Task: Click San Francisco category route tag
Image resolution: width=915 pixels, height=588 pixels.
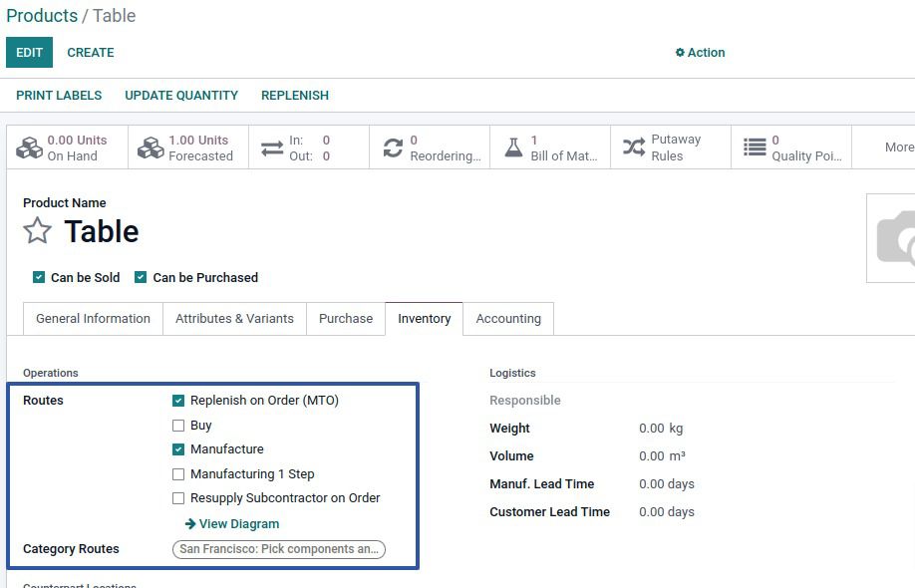Action: pos(279,549)
